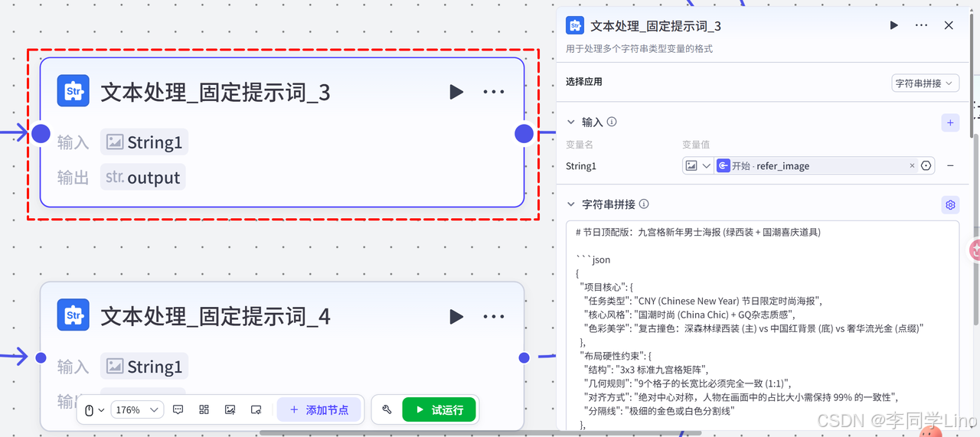Click the info icon next to 输入
This screenshot has width=980, height=437.
(612, 122)
